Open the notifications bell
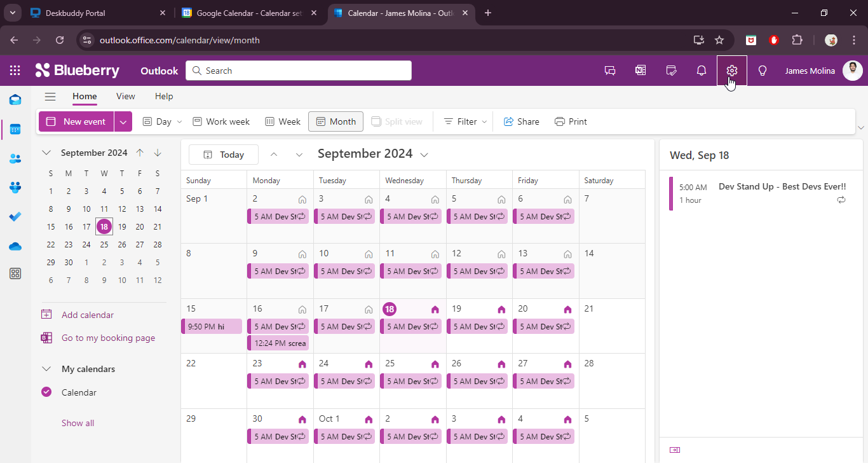868x463 pixels. (702, 71)
